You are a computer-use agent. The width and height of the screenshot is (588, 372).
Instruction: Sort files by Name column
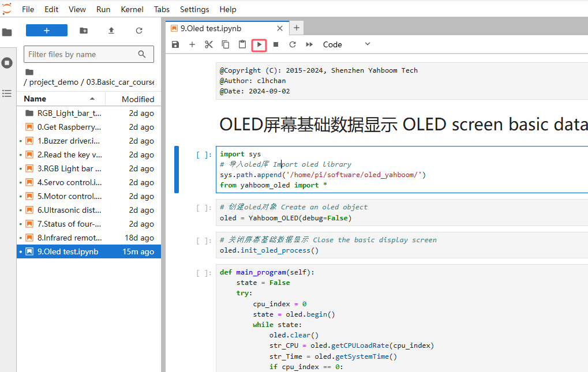[x=61, y=99]
